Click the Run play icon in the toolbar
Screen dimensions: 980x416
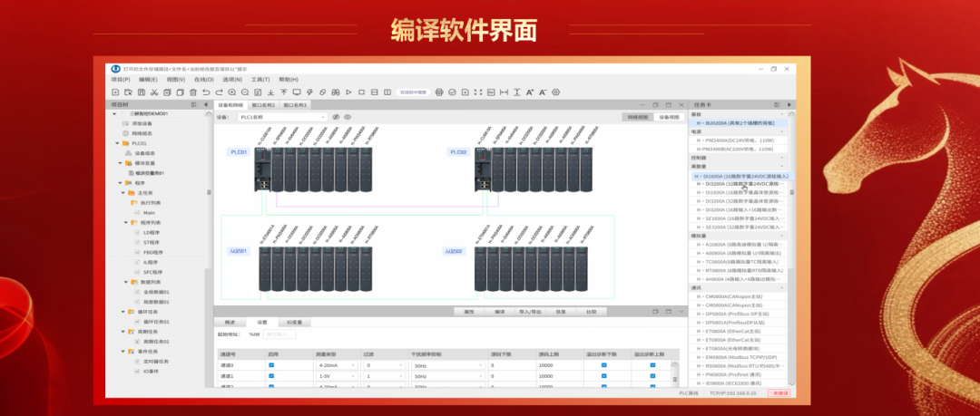pos(348,92)
